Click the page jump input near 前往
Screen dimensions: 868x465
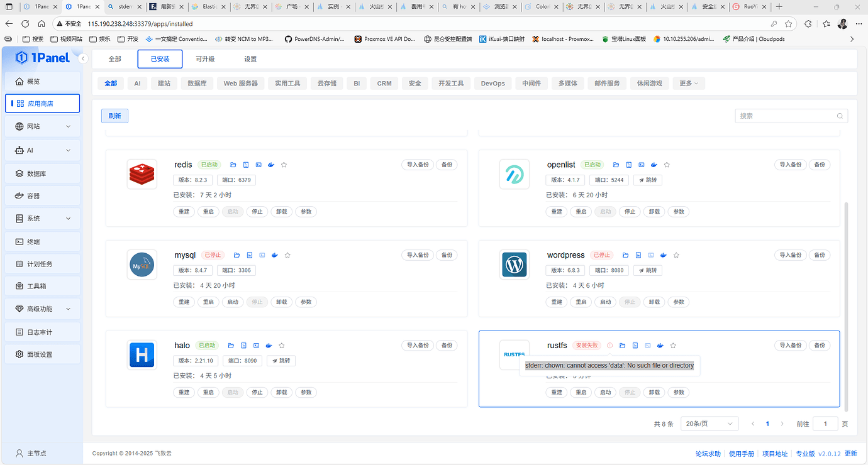point(825,424)
